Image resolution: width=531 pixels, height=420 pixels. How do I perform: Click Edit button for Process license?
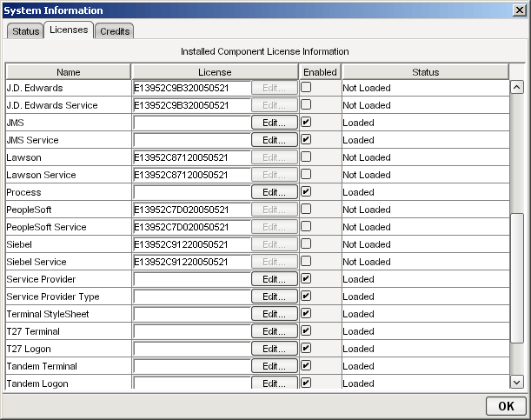275,192
